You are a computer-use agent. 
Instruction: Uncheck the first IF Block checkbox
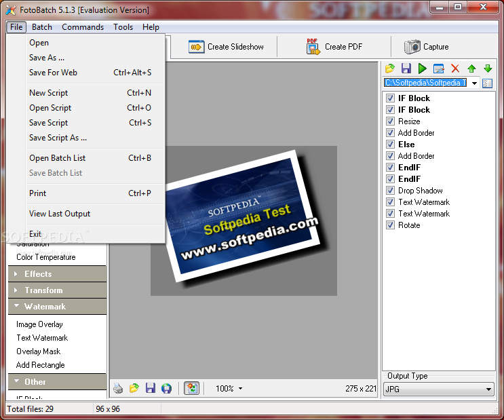(390, 98)
